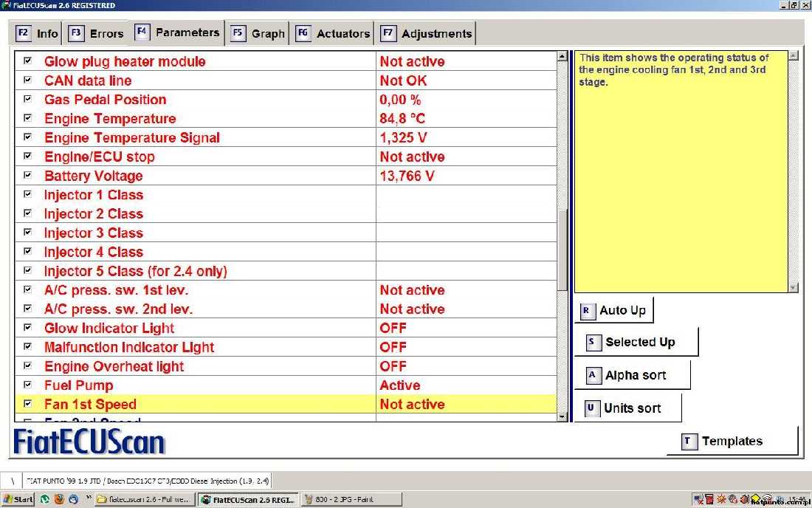Select the FiatECUScan taskbar button
This screenshot has height=508, width=812.
[x=249, y=499]
